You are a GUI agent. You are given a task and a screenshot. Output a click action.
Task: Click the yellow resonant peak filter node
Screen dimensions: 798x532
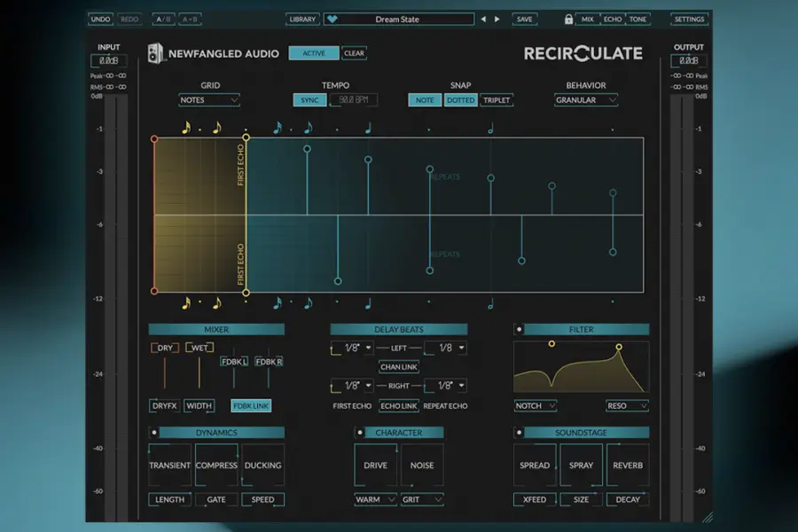pos(619,348)
